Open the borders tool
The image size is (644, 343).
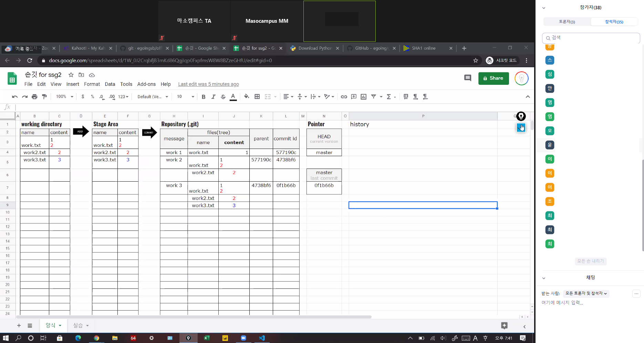point(257,97)
